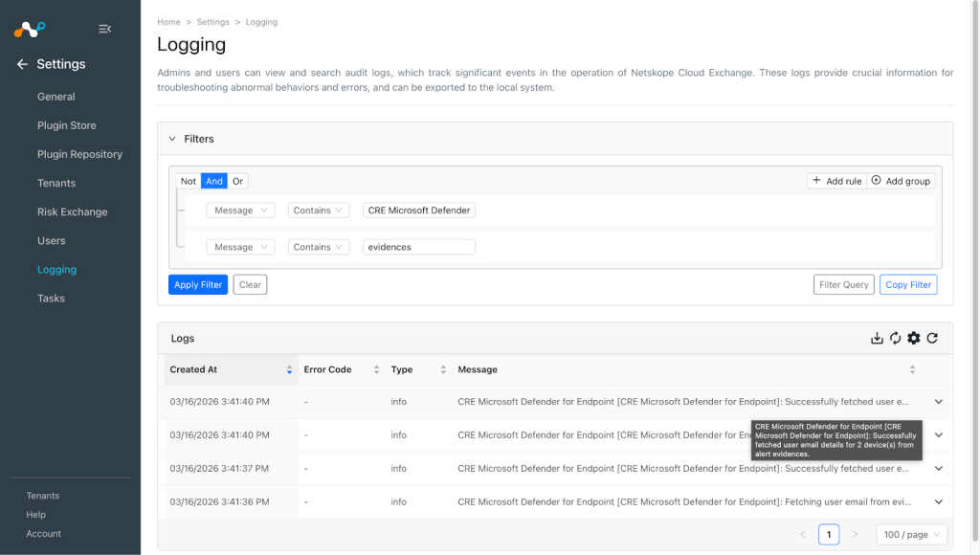Click Add rule button
Viewport: 980px width, 555px height.
pyautogui.click(x=836, y=181)
